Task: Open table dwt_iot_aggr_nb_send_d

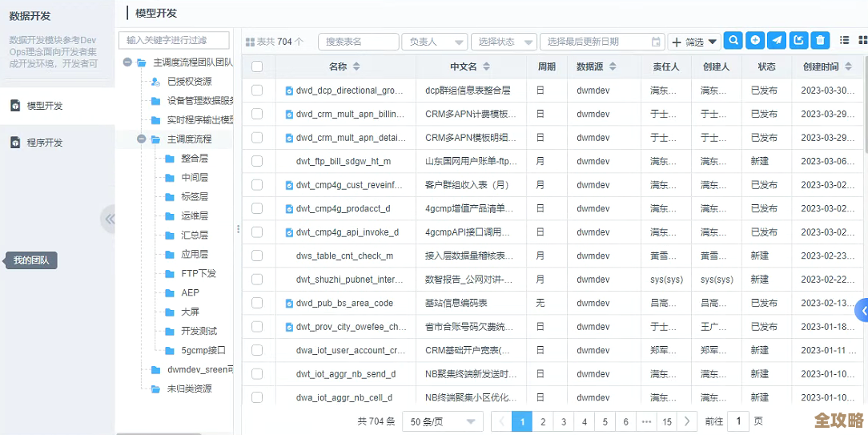Action: 346,374
